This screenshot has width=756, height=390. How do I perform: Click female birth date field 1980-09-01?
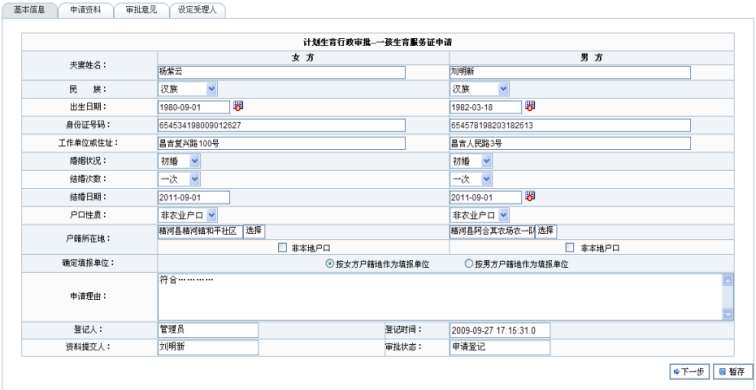[194, 107]
